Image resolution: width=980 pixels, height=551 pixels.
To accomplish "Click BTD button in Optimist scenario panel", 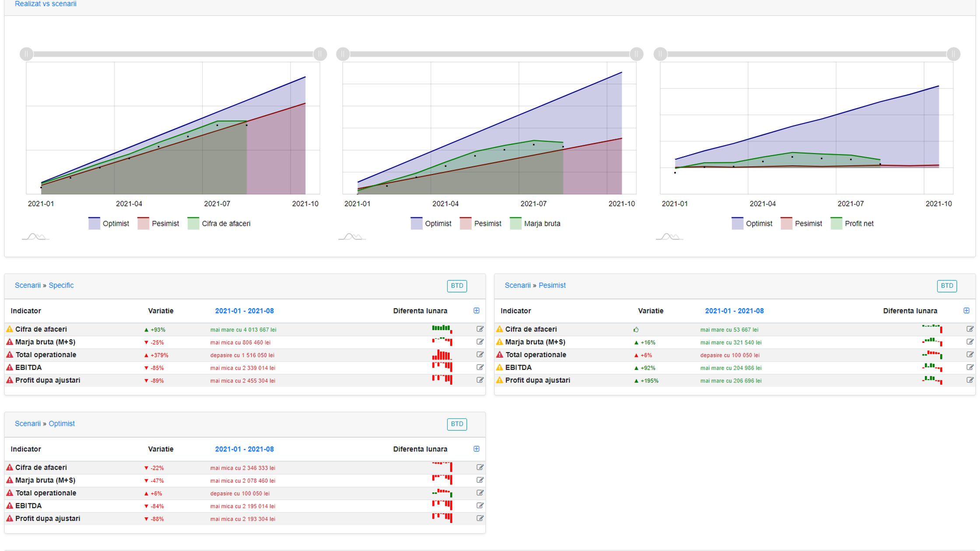I will 457,424.
